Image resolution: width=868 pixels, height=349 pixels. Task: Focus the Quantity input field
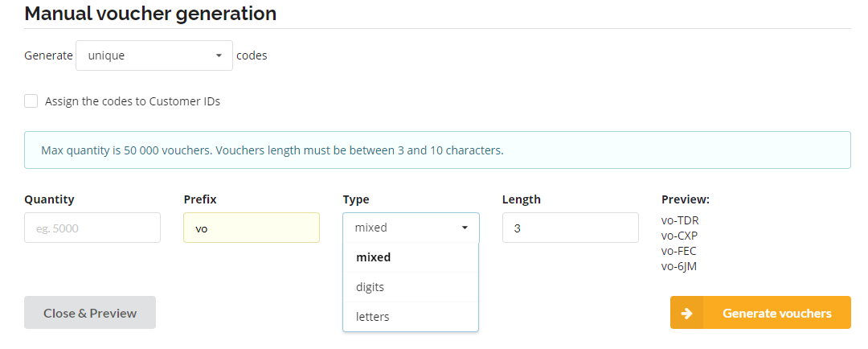pos(92,228)
